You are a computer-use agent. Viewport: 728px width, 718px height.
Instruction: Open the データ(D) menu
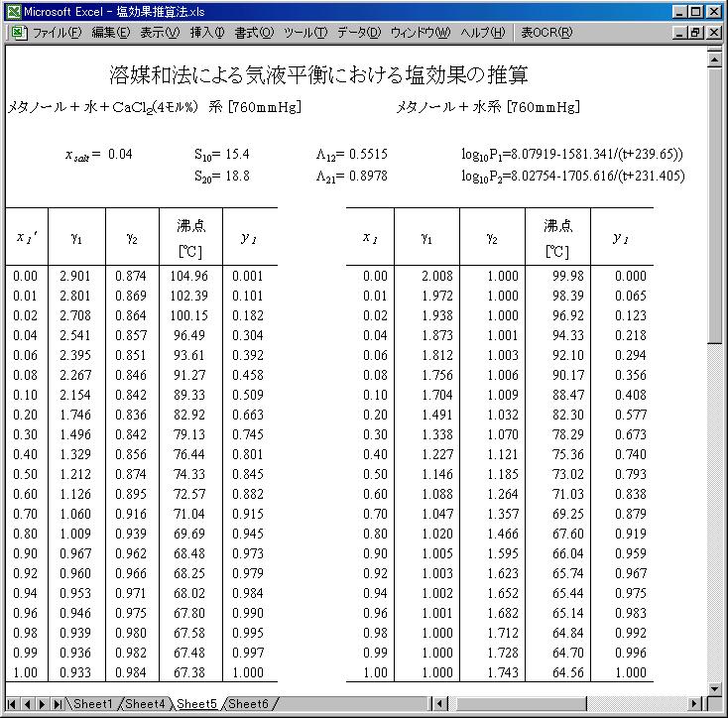click(358, 32)
